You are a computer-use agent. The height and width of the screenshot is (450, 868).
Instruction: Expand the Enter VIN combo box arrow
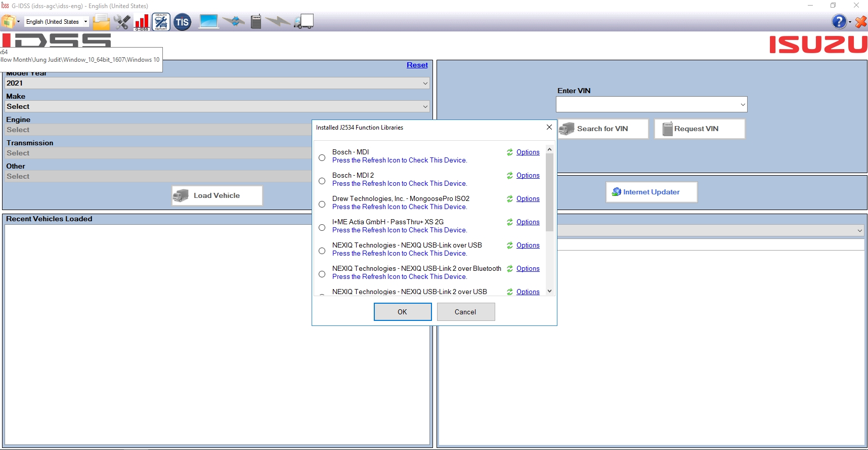(x=743, y=105)
